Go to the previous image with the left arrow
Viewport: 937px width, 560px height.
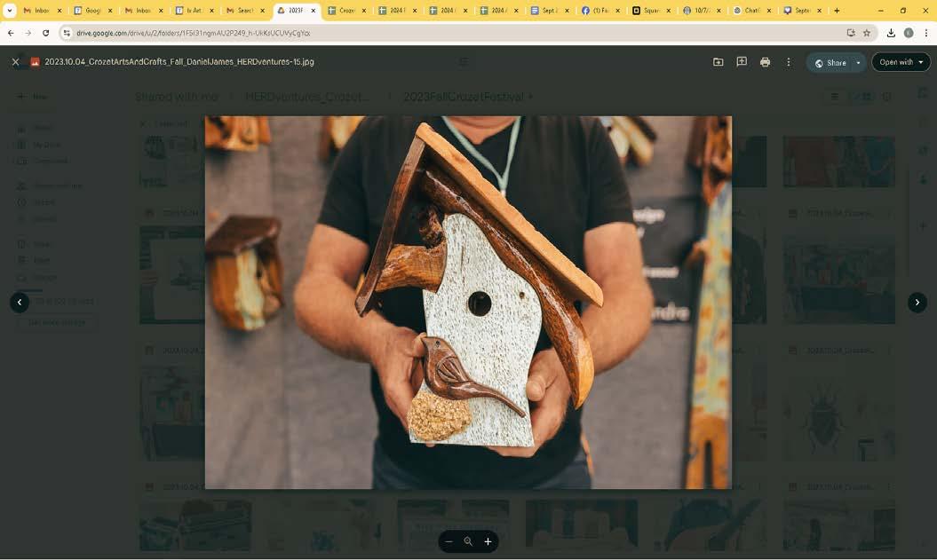tap(20, 302)
